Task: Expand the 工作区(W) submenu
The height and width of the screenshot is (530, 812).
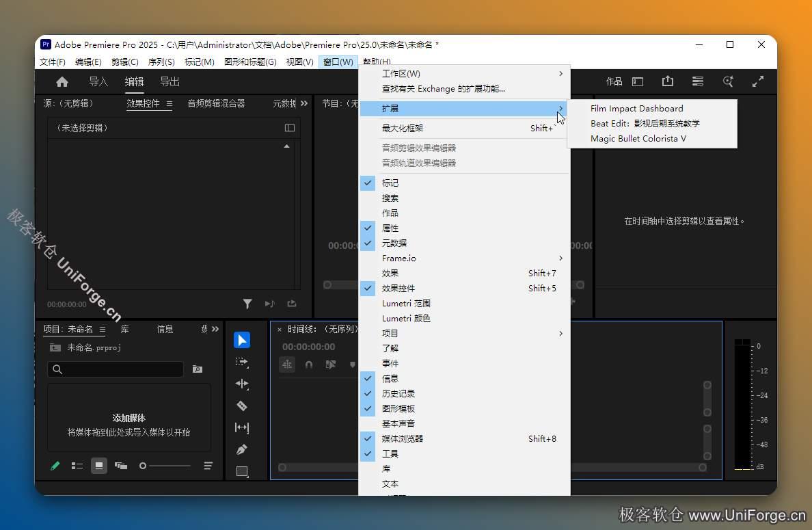Action: tap(465, 74)
